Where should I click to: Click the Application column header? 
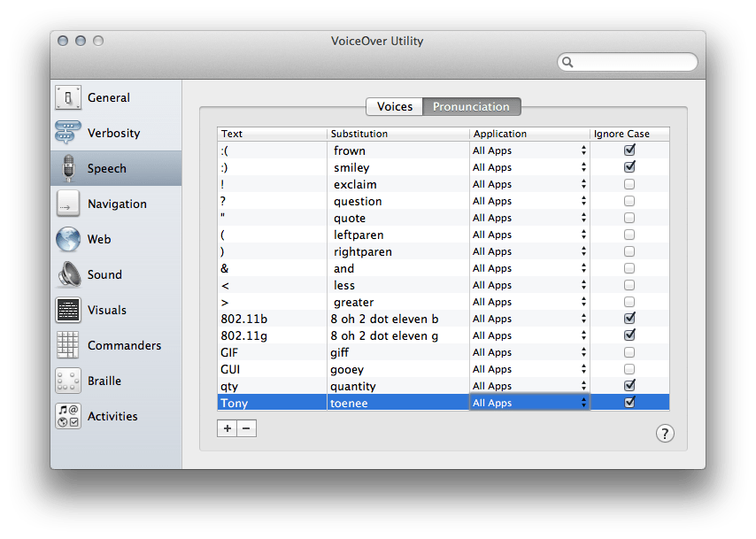click(529, 134)
